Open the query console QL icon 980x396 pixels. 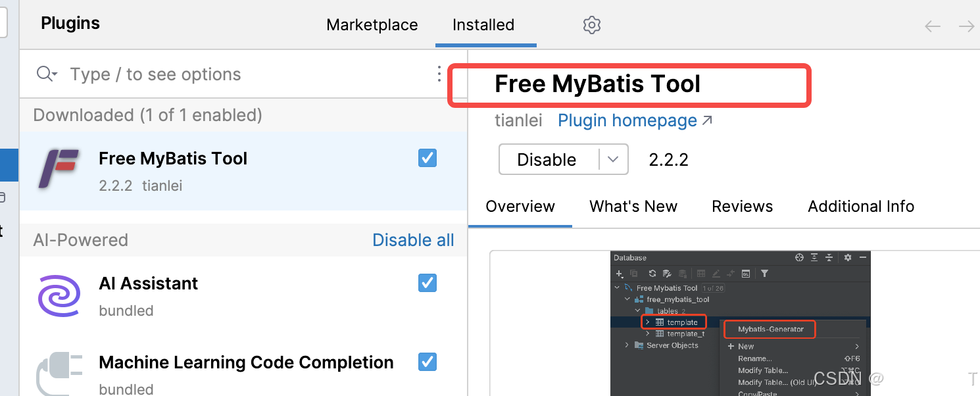[746, 273]
